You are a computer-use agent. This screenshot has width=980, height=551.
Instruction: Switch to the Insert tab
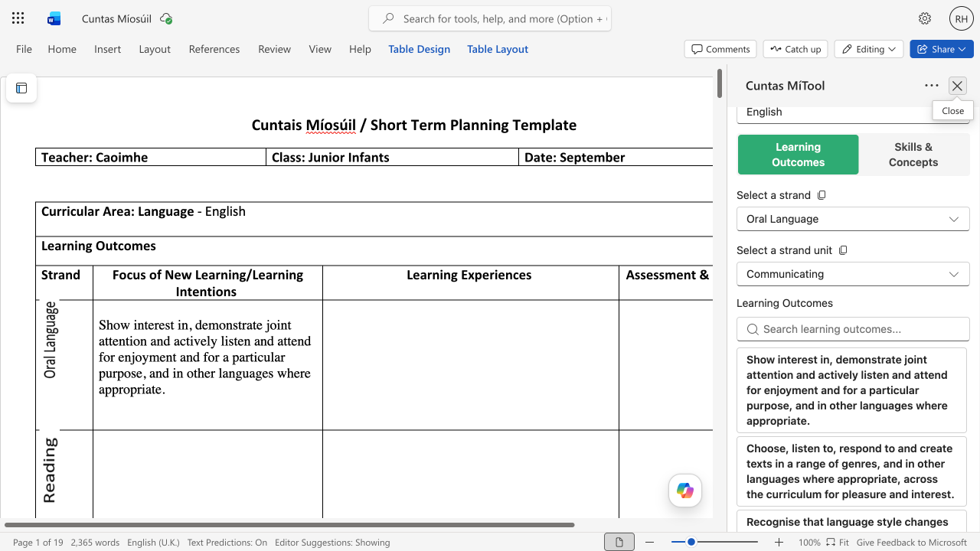(x=107, y=49)
